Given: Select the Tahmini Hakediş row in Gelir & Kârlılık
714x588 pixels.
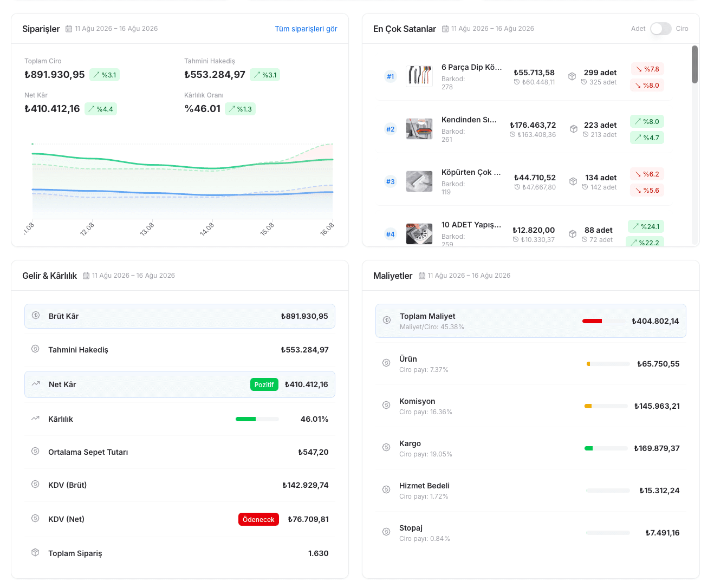Looking at the screenshot, I should [180, 350].
